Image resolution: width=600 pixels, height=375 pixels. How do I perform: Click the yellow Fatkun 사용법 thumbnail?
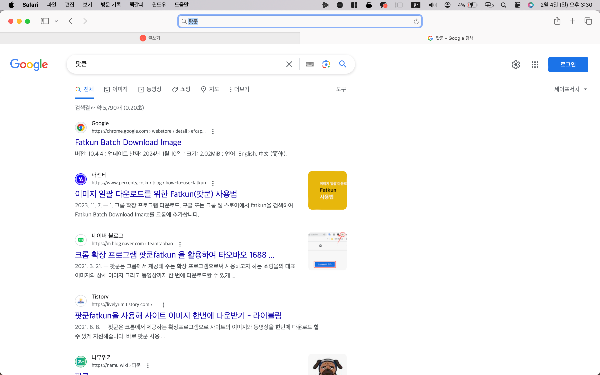pyautogui.click(x=328, y=190)
